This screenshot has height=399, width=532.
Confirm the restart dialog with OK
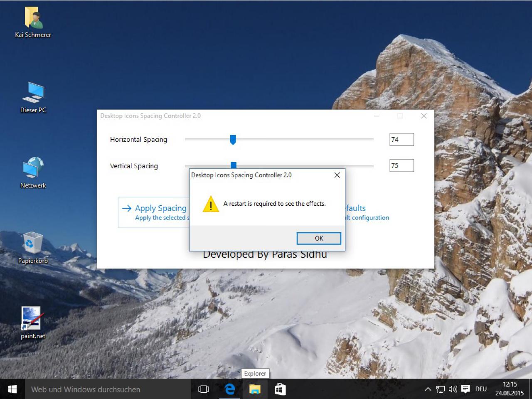(319, 238)
